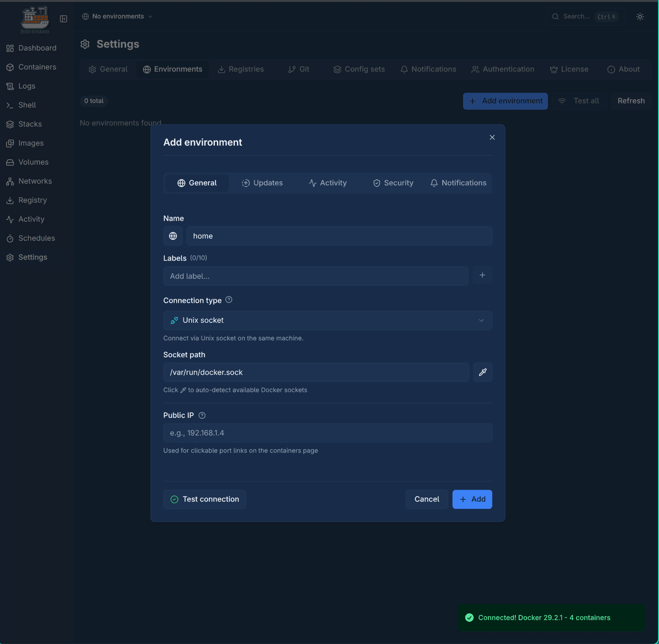Click the Public IP input field

pyautogui.click(x=327, y=433)
